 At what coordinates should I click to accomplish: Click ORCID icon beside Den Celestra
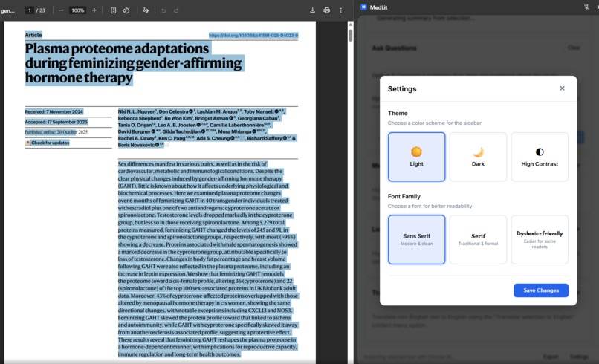click(191, 111)
